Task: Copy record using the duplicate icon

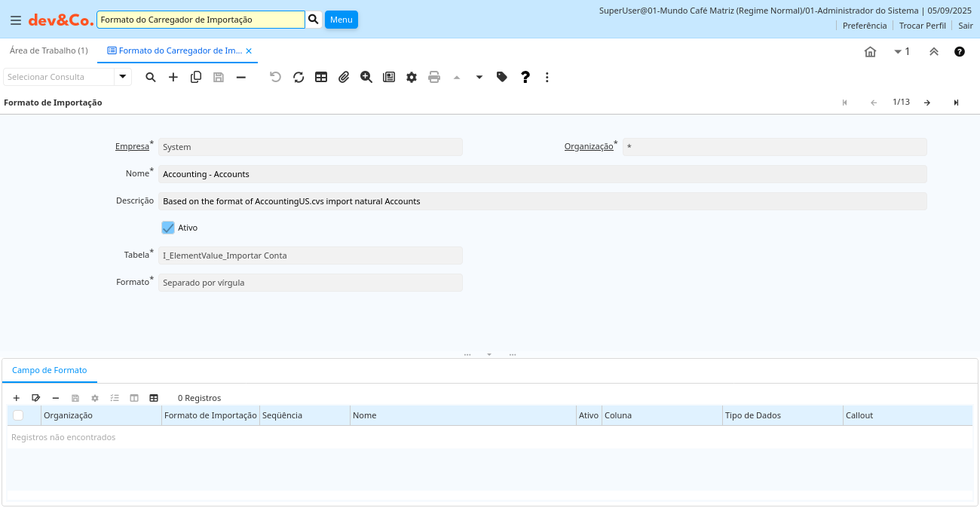Action: coord(196,77)
